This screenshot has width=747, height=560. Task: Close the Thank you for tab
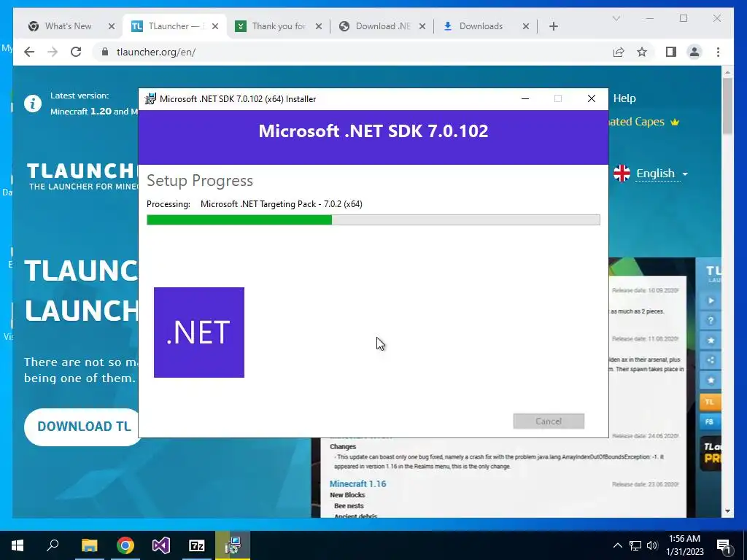pos(319,26)
